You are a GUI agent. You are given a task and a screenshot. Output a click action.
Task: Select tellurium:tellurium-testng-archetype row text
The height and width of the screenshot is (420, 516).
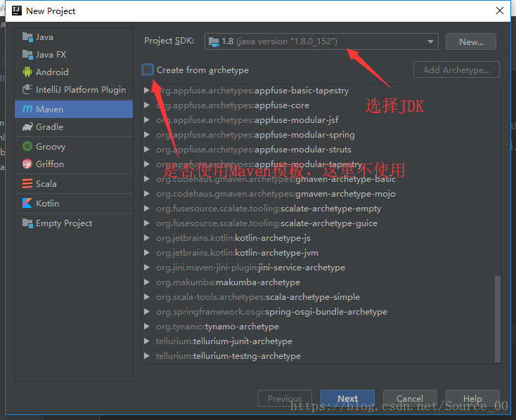coord(228,356)
